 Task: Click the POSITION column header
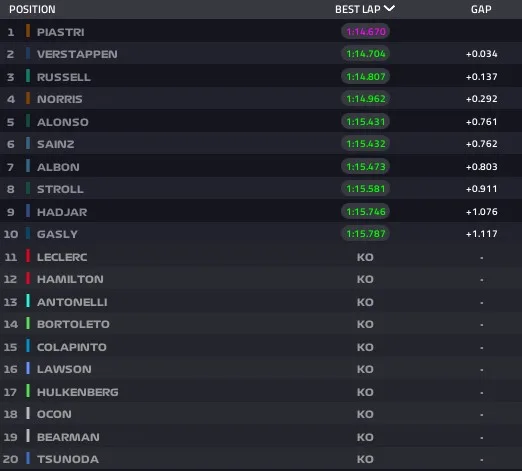(x=32, y=9)
